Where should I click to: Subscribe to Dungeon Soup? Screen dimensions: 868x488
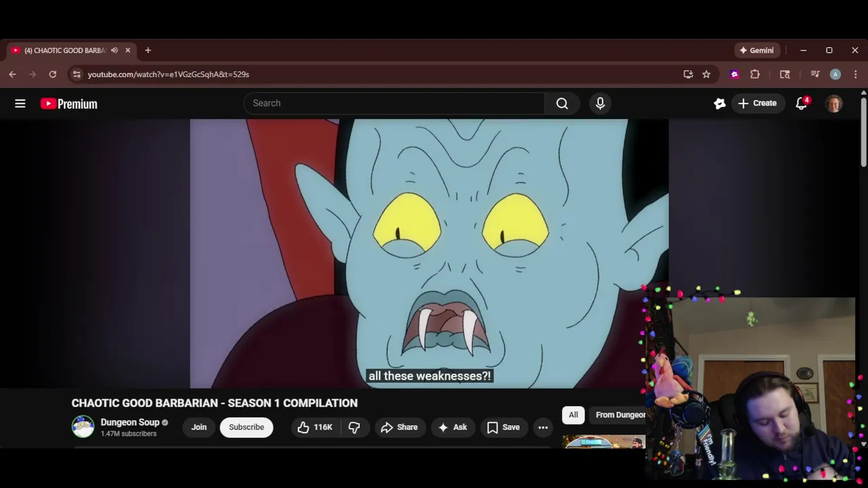(246, 427)
